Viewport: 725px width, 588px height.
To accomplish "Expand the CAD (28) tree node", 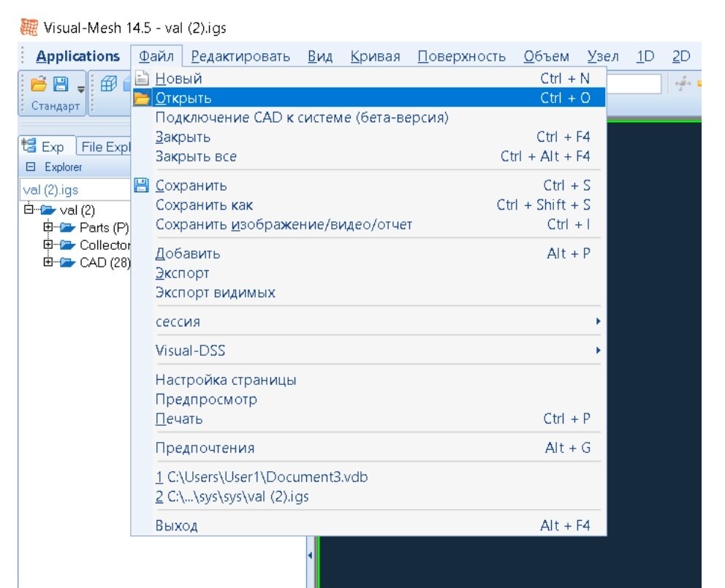I will (48, 261).
